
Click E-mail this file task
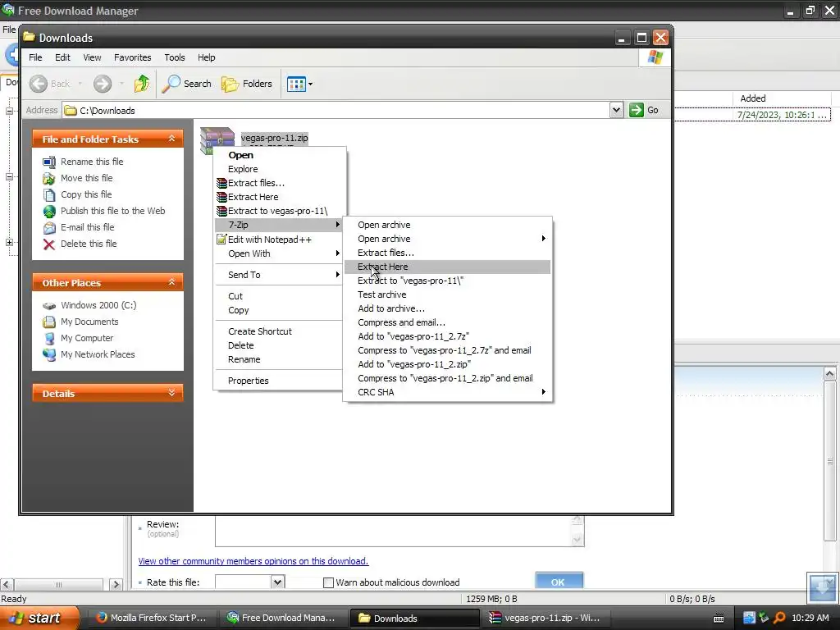87,227
